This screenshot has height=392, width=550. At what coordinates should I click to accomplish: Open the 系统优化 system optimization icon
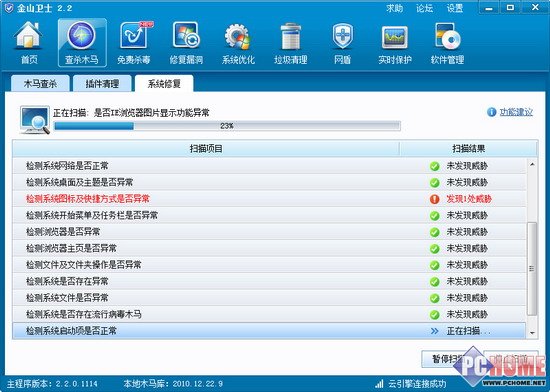(x=238, y=43)
